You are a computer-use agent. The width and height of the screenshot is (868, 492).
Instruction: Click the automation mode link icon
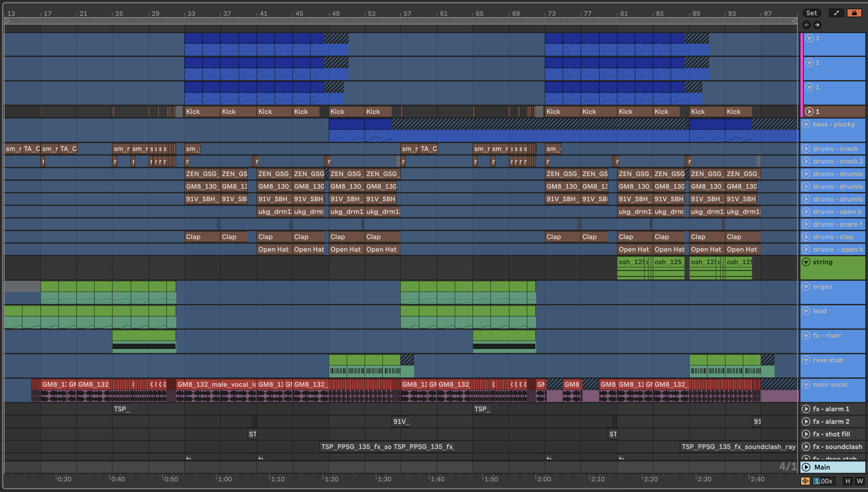(x=836, y=13)
